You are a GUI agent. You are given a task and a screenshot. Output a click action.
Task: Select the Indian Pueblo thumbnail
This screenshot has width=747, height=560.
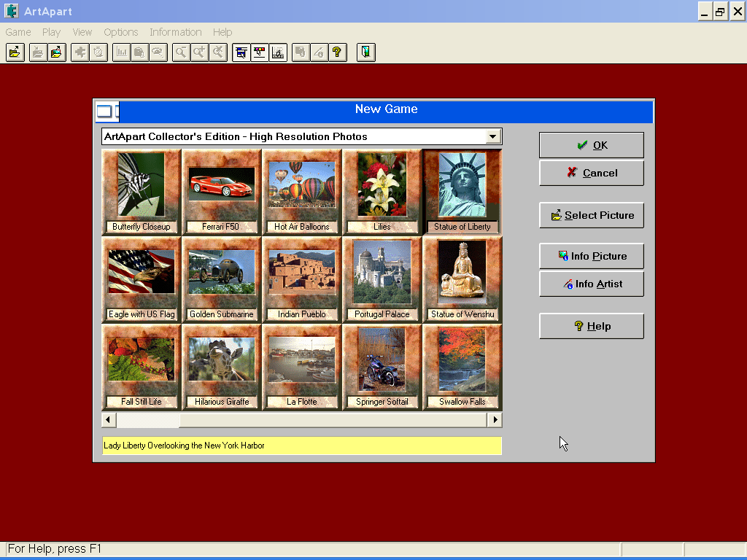pyautogui.click(x=301, y=279)
